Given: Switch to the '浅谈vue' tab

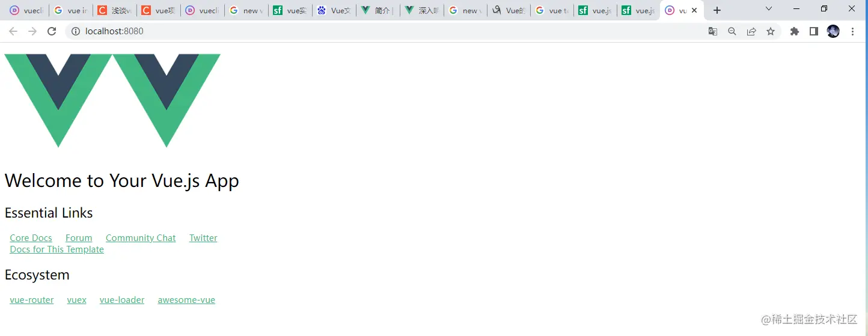Looking at the screenshot, I should (115, 10).
